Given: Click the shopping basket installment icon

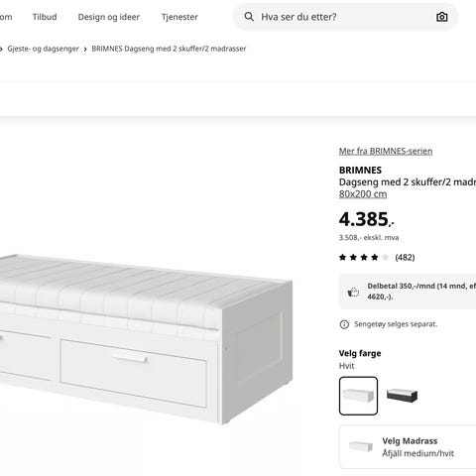Looking at the screenshot, I should [353, 292].
